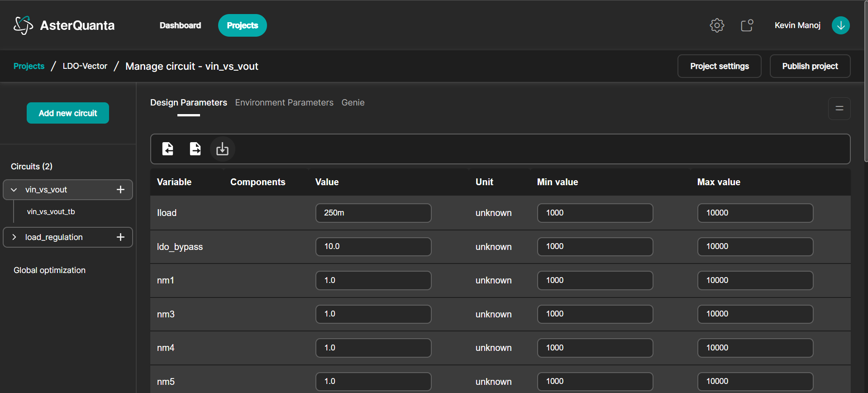Switch to Environment Parameters tab
The image size is (868, 393).
[284, 103]
